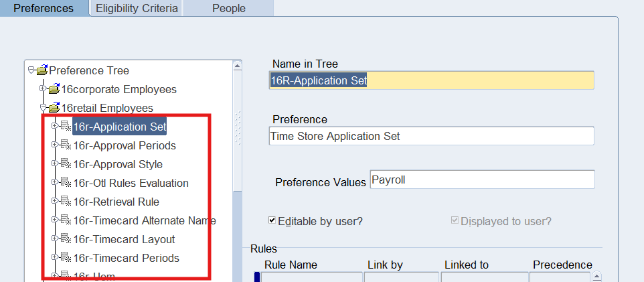Click the 16r-Approval Style node icon

[65, 164]
